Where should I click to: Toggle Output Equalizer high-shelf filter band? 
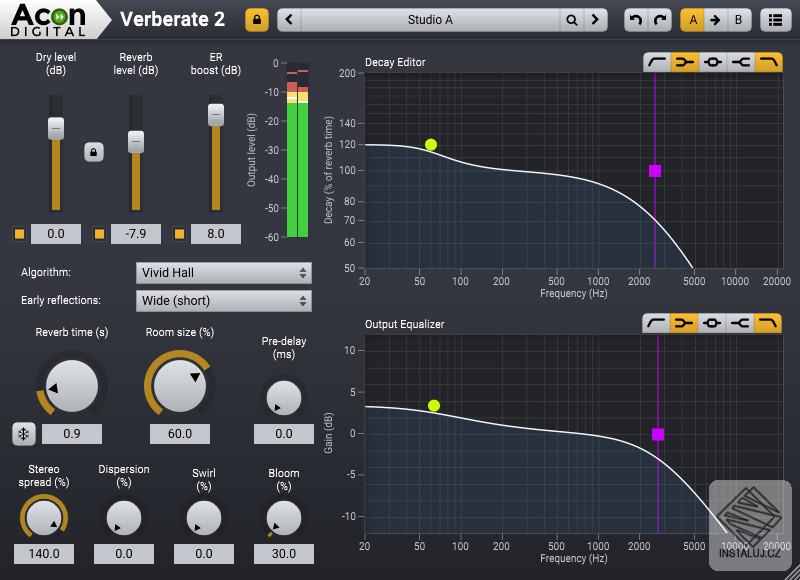tap(740, 323)
